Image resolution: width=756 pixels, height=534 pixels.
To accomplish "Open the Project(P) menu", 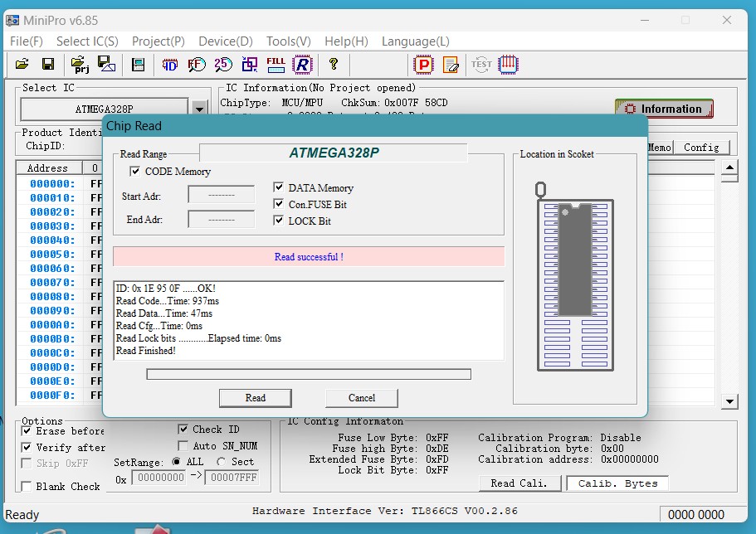I will (x=159, y=41).
